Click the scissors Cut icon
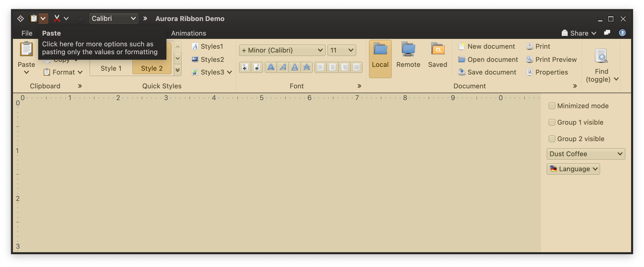The image size is (644, 267). (x=57, y=18)
